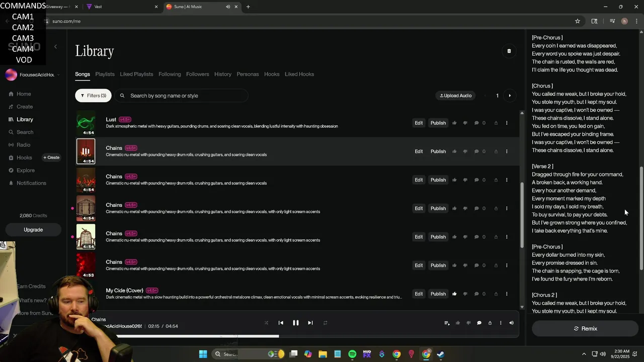Open comments from the player bar
644x362 pixels.
[x=479, y=323]
